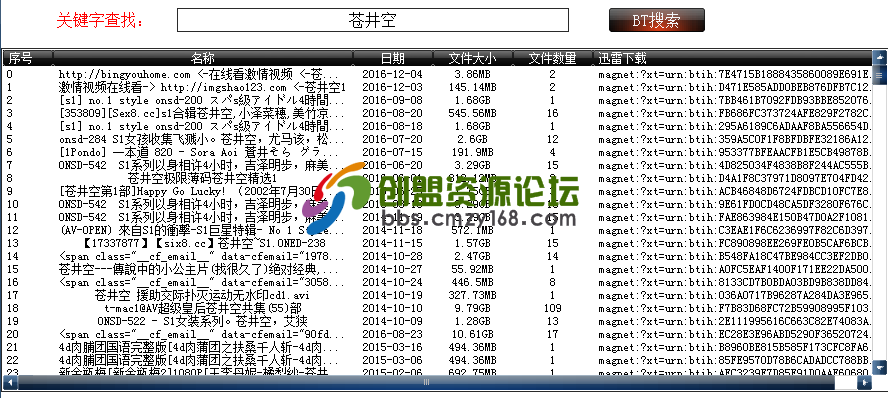
Task: Sort by the 文件数量 column header
Action: point(552,58)
